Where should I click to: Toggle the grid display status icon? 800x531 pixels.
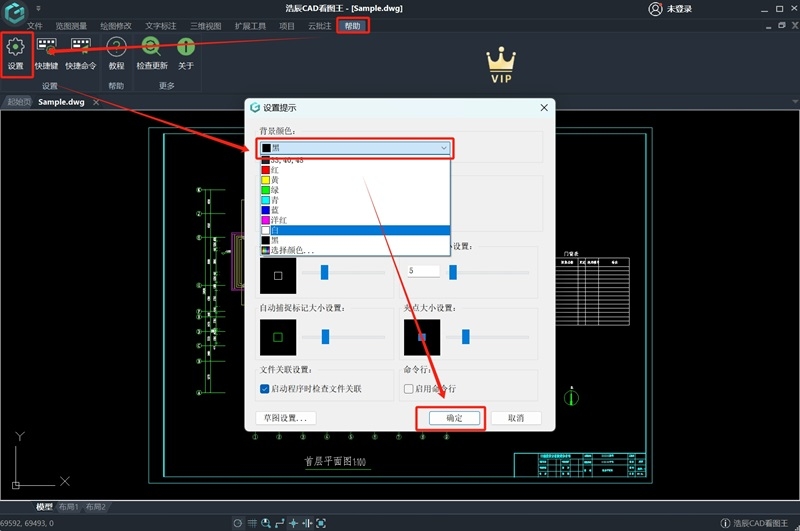point(252,523)
